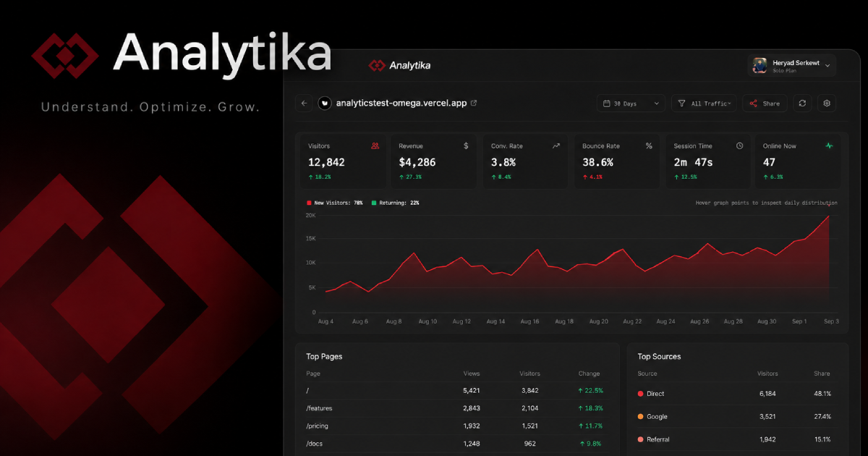Click the Direct red dot marker
This screenshot has height=456, width=868.
[640, 394]
